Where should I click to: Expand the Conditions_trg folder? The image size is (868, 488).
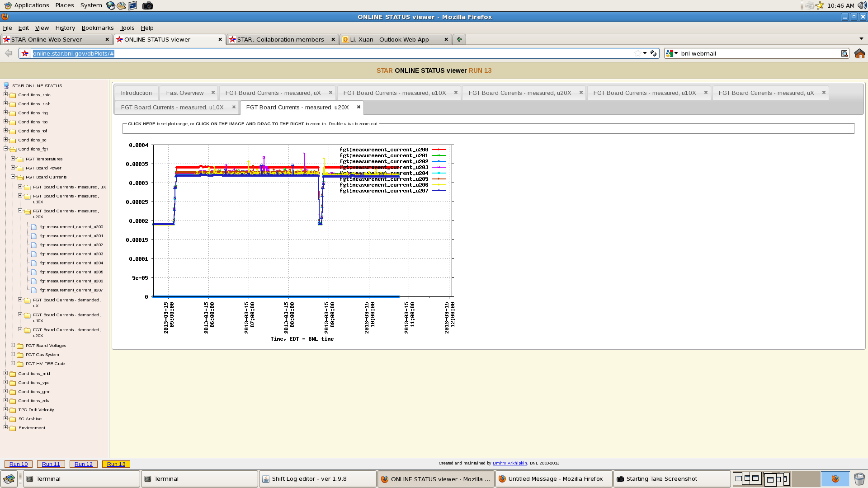[x=5, y=113]
